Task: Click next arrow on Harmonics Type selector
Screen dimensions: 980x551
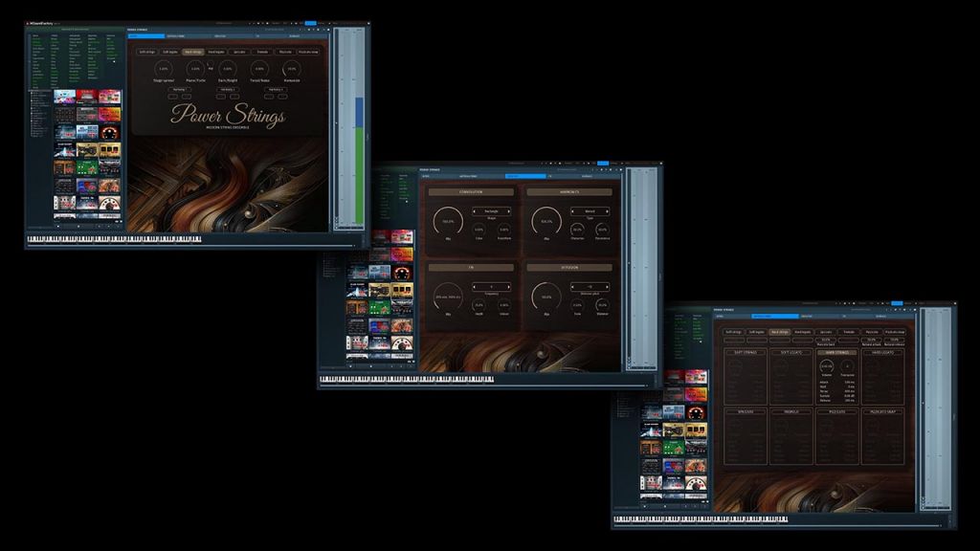Action: coord(607,211)
